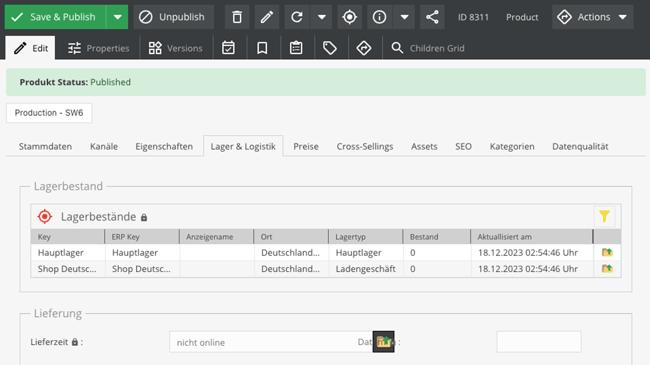Screen dimensions: 650x365
Task: Open the workflow diamond arrow tab icon
Action: 364,48
